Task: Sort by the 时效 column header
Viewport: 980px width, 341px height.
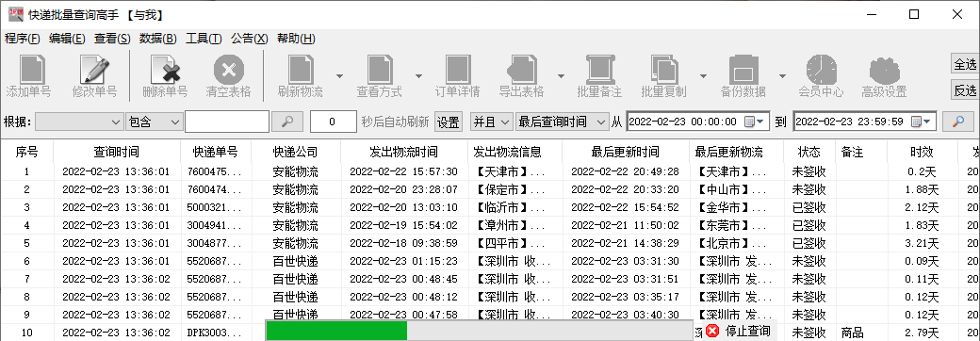Action: [923, 152]
